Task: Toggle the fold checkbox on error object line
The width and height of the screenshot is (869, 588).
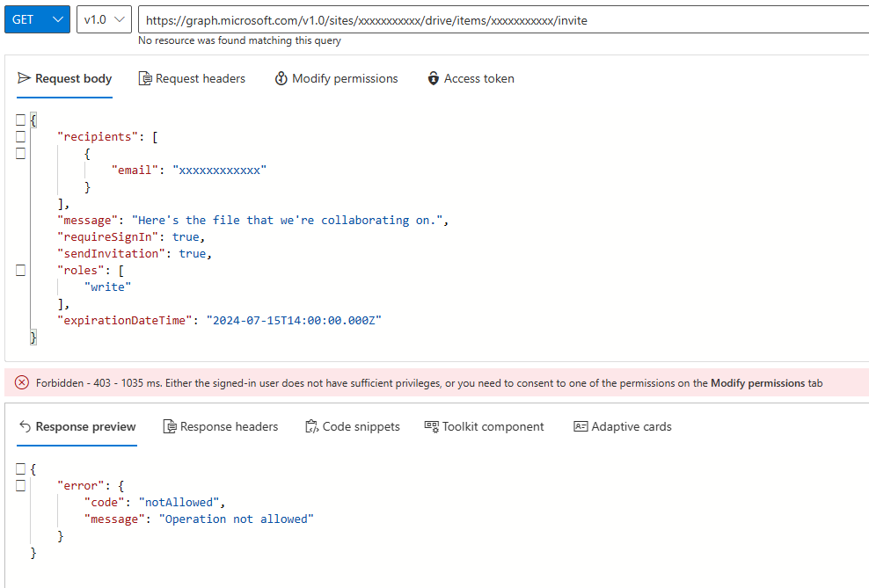Action: [20, 485]
